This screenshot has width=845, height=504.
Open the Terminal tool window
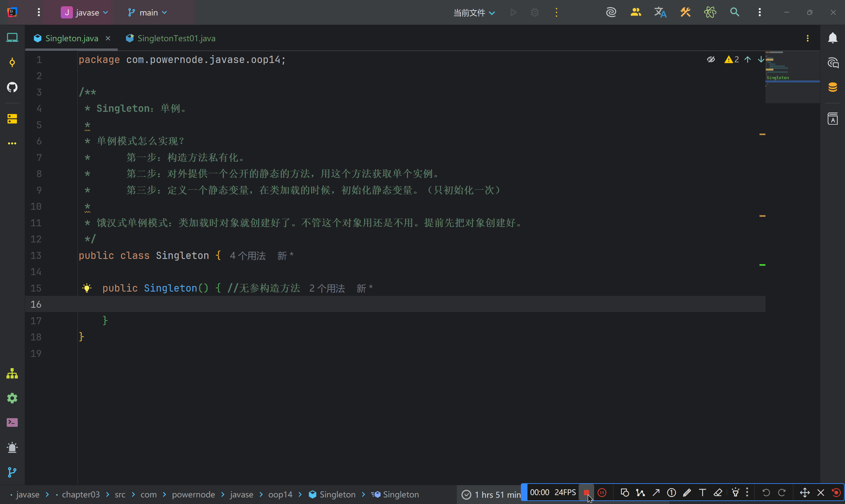point(12,423)
